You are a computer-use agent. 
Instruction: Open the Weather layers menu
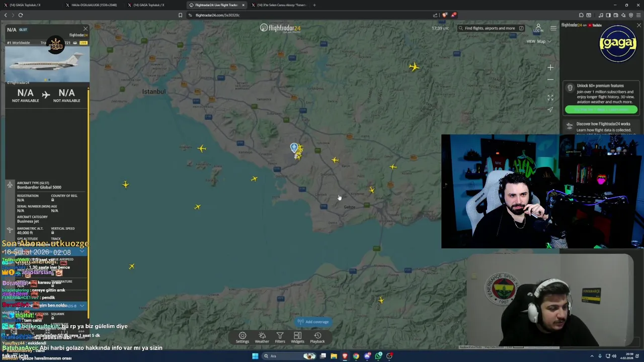pos(262,337)
